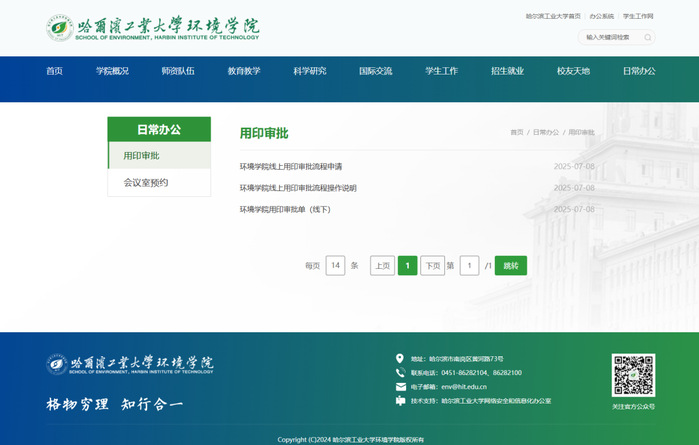Click the footer school logo
Screen dimensions: 699x445
[x=129, y=363]
